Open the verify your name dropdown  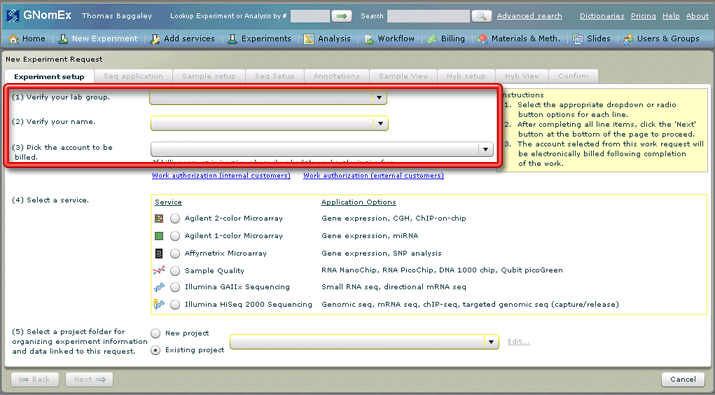[x=269, y=123]
